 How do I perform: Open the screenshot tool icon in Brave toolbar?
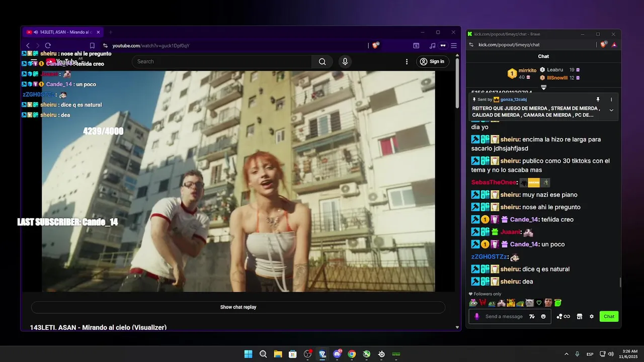(x=416, y=45)
